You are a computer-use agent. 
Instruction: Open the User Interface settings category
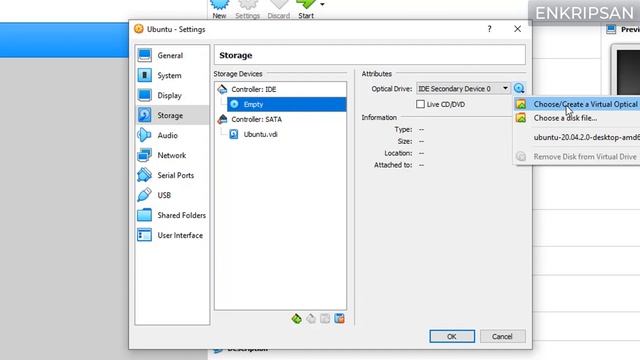point(172,235)
